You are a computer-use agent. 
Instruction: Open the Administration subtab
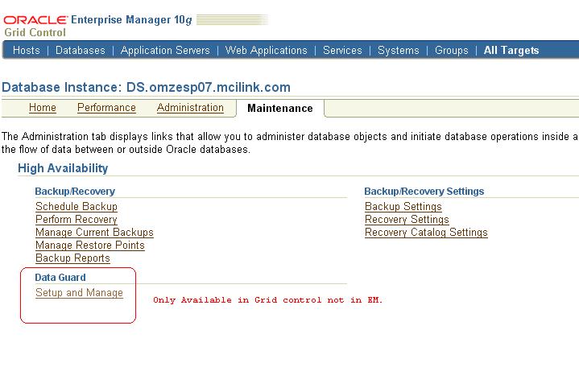click(190, 108)
